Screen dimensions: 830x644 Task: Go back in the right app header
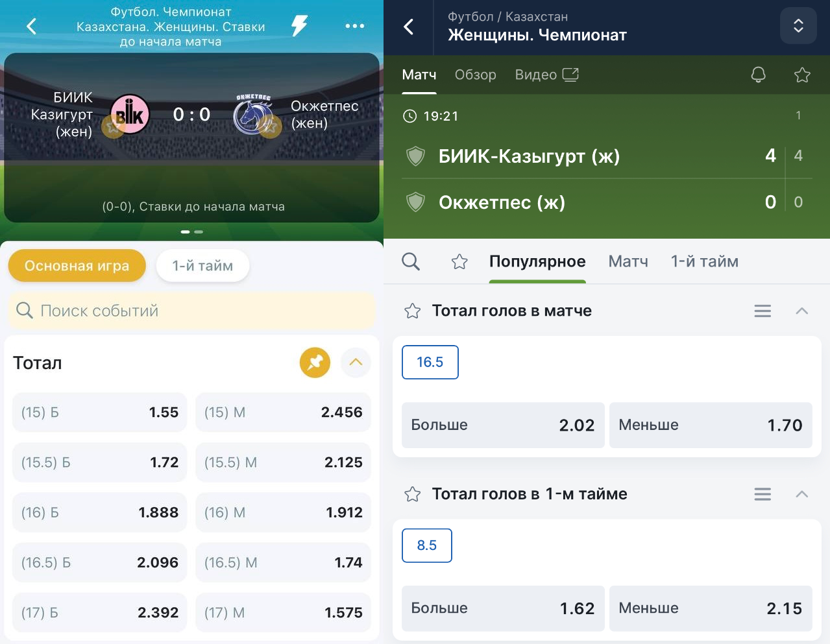(x=409, y=27)
